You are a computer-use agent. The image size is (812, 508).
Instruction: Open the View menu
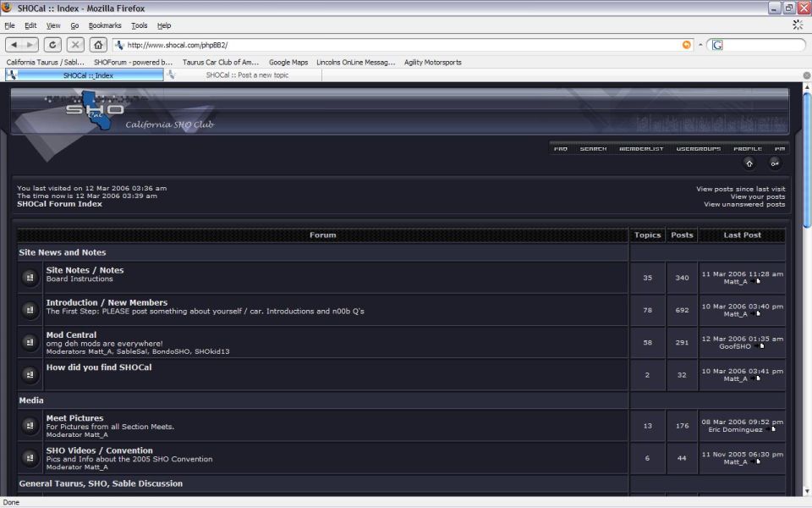[53, 25]
